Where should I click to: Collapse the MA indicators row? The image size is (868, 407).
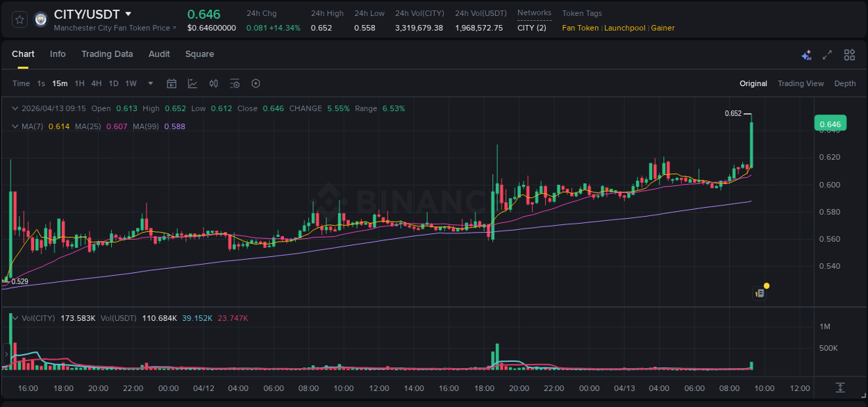click(x=15, y=126)
